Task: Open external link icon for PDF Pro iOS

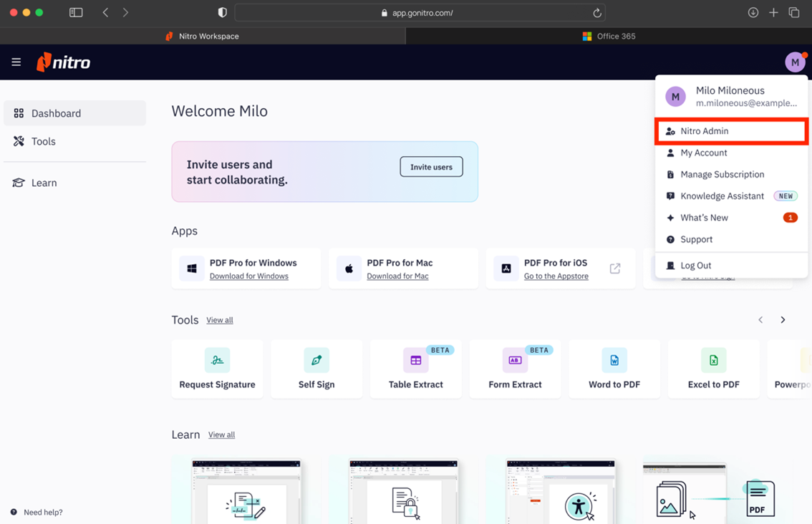Action: [x=615, y=268]
